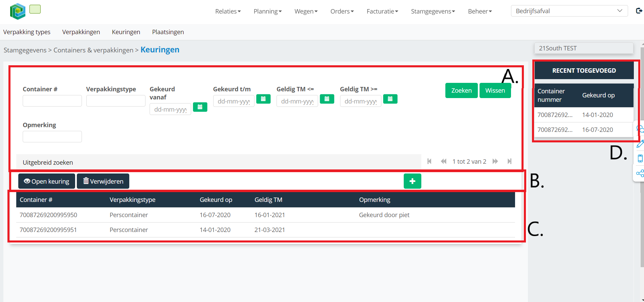Open the Bedrijfsafval dropdown

tap(569, 11)
